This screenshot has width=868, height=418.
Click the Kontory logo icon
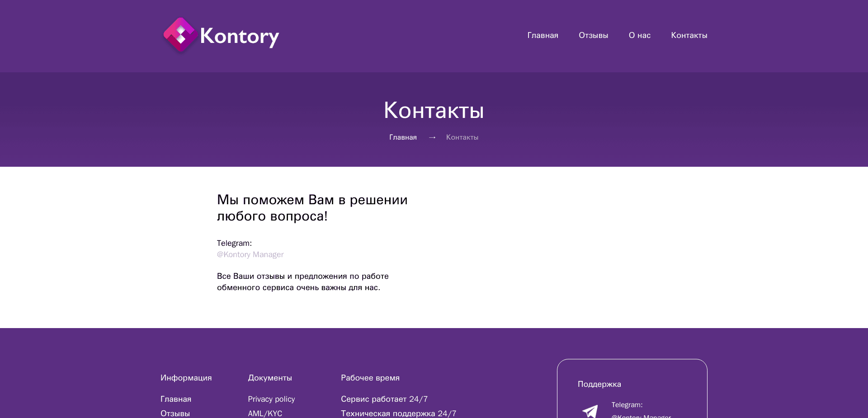click(180, 35)
